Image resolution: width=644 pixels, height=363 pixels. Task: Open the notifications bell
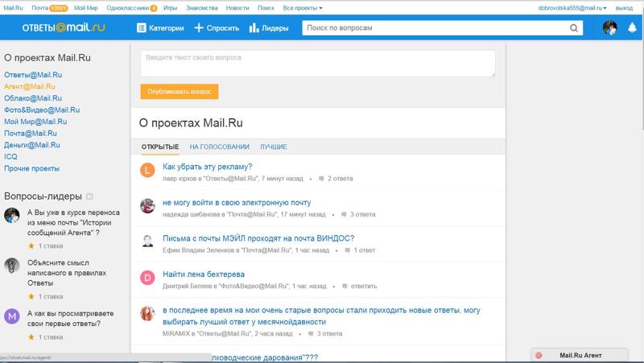click(x=632, y=27)
